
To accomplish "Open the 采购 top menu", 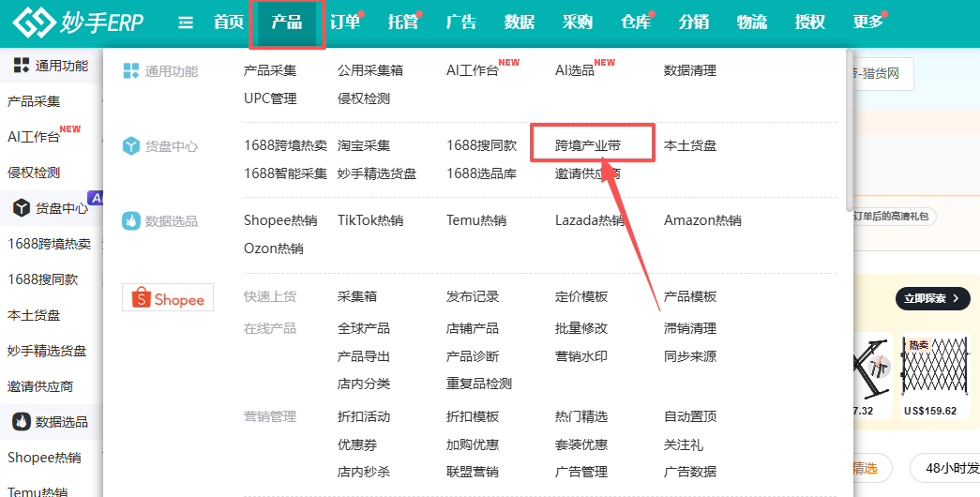I will click(578, 22).
